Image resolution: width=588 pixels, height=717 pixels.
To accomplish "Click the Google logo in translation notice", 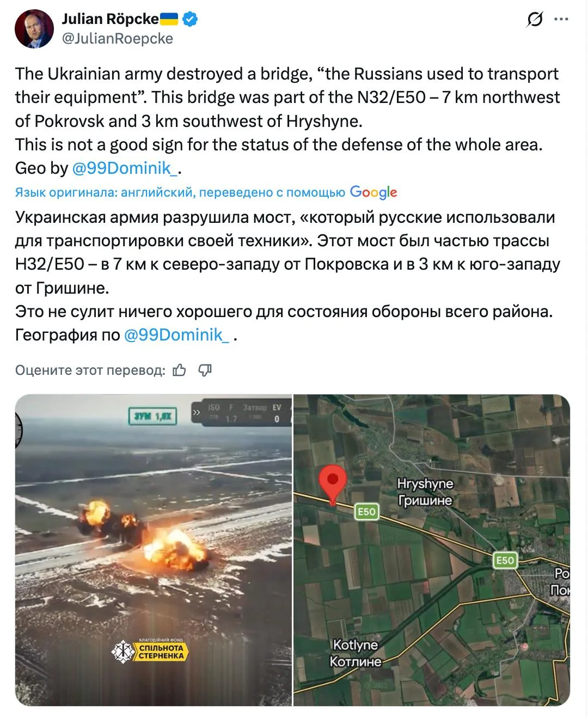I will (x=373, y=192).
